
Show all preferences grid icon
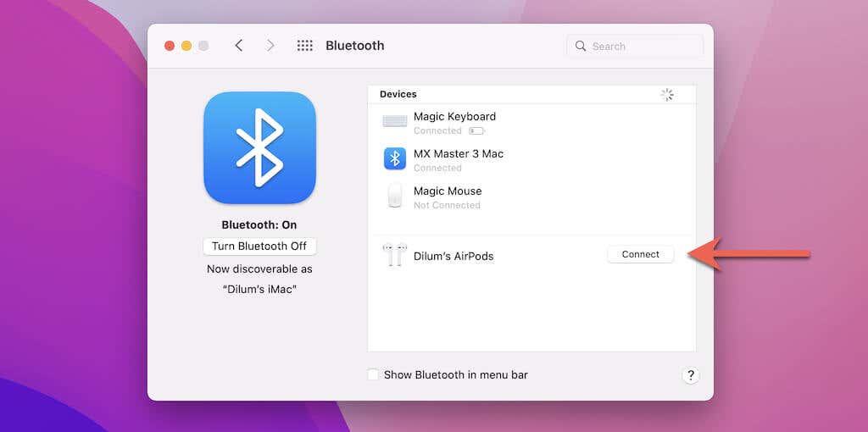305,46
